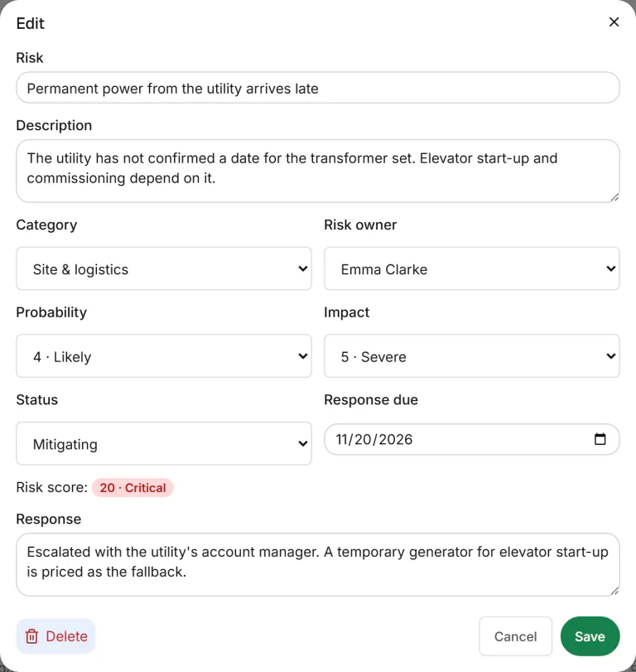The image size is (636, 672).
Task: Click the Probability label
Action: click(51, 312)
